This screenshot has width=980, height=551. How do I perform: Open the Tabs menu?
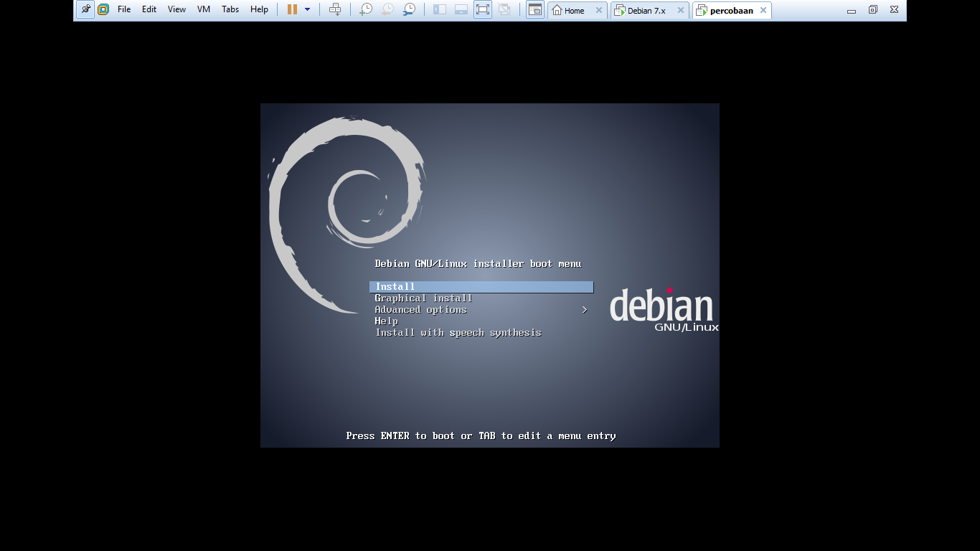point(230,9)
